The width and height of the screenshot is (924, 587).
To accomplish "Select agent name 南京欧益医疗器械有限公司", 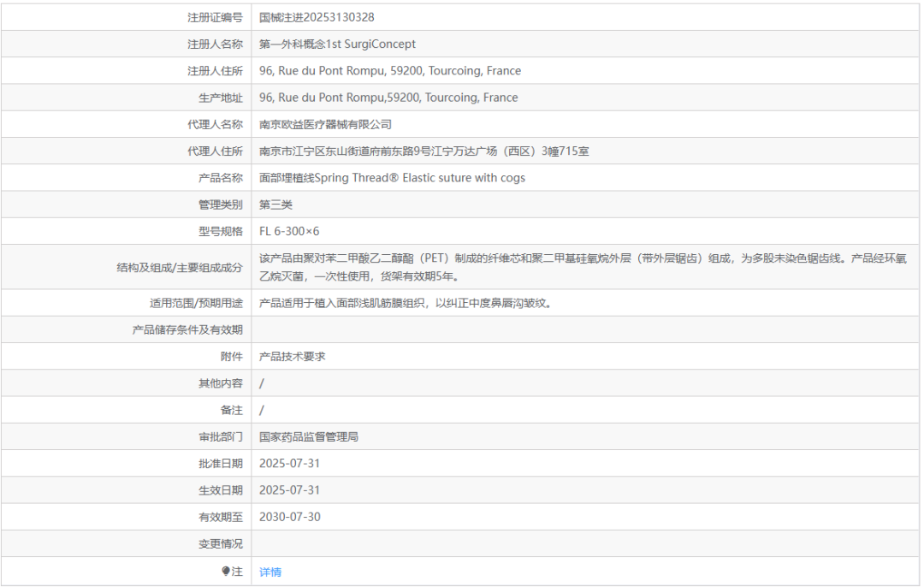I will 325,124.
